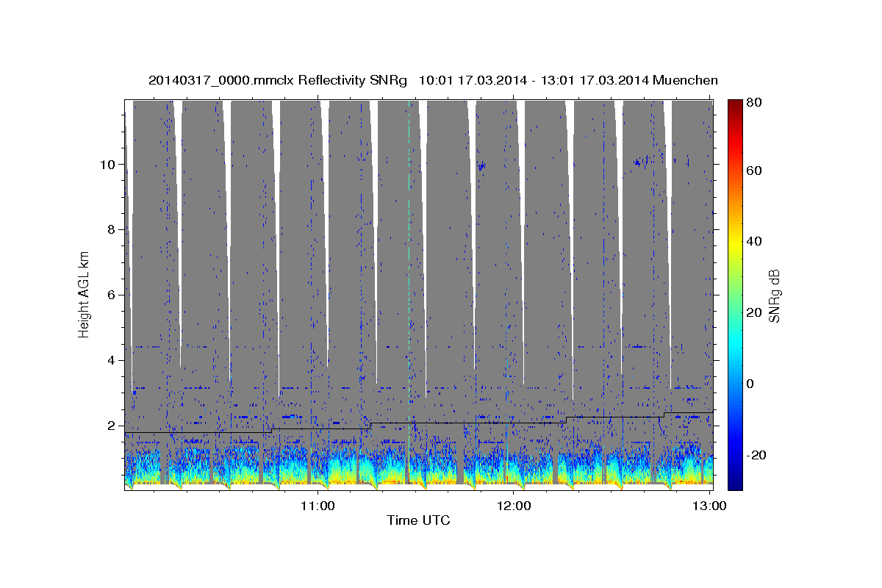Click the 'Time UTC' axis label

click(418, 520)
